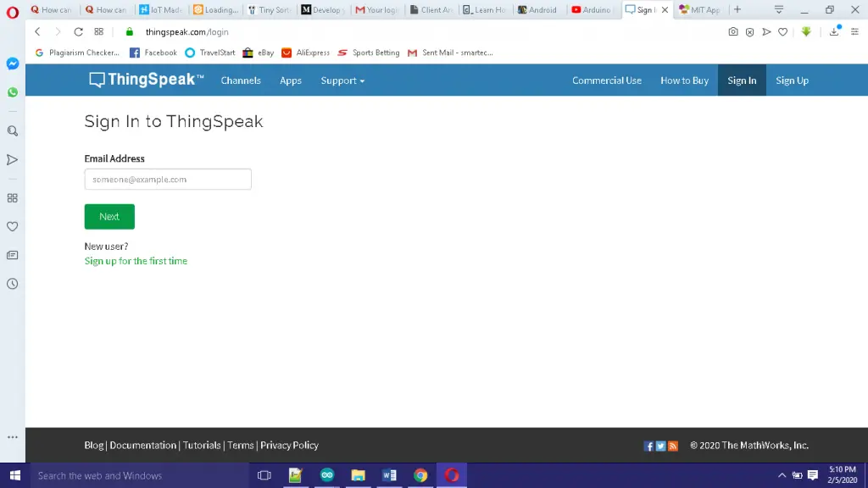Open Channels in the navigation bar
Viewport: 868px width, 488px height.
coord(241,80)
